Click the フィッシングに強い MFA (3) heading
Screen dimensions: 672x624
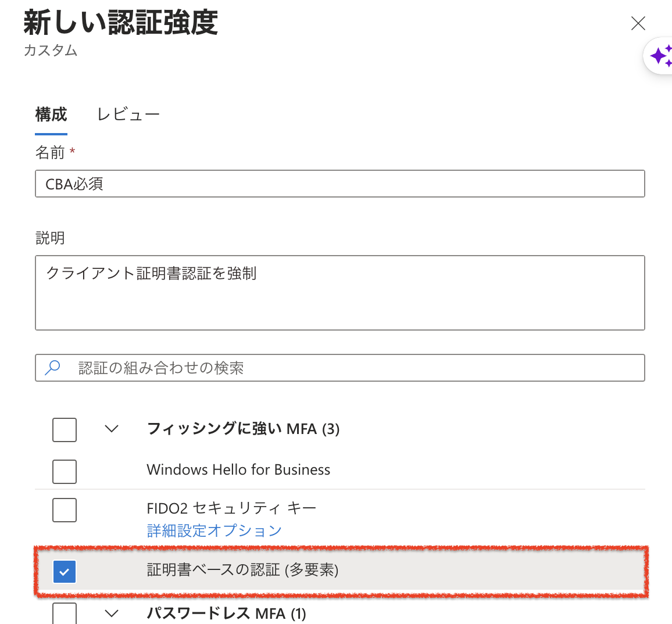coord(243,429)
